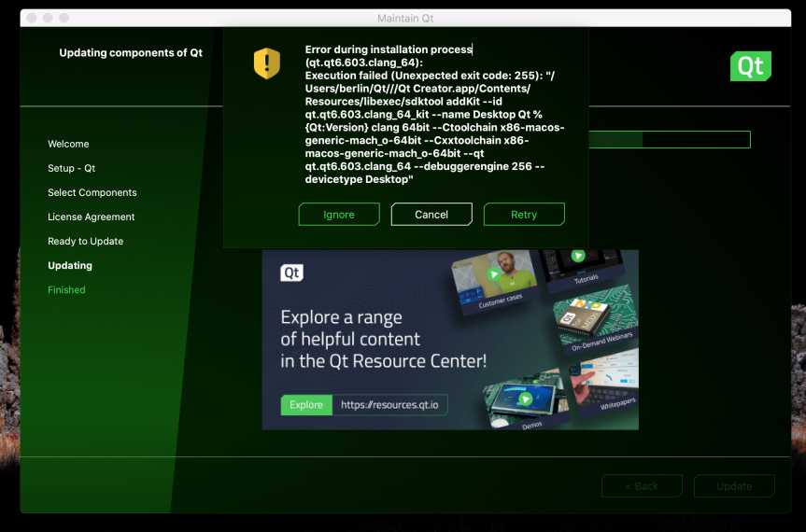Select the Setup - Qt step
Image resolution: width=806 pixels, height=532 pixels.
tap(72, 168)
